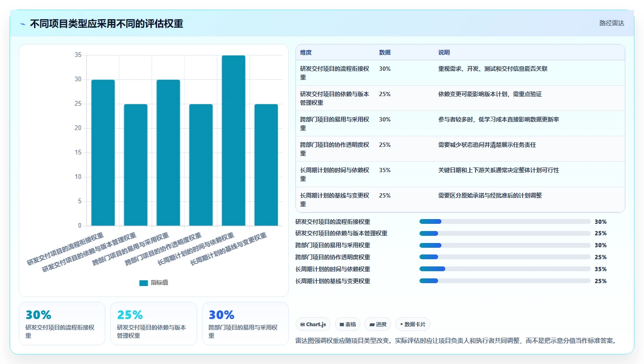Click the chart bar for 跨部门项目的易用与采用权重
The image size is (644, 364).
point(168,153)
